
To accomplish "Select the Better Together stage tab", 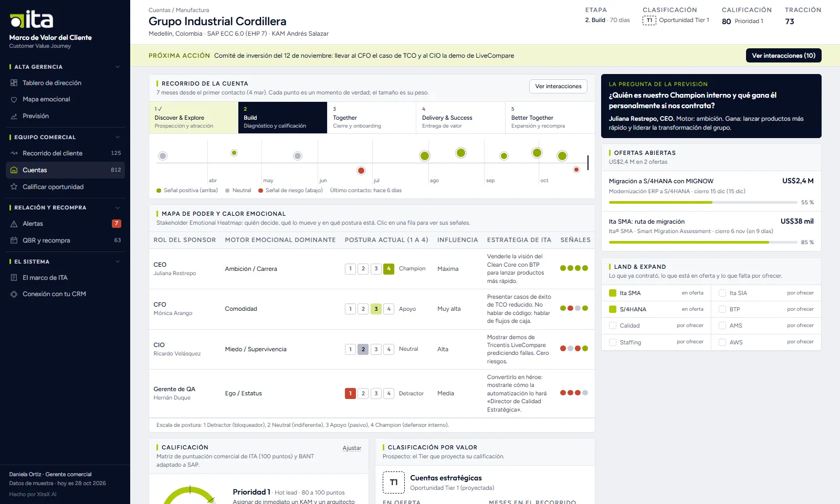I will tap(550, 118).
